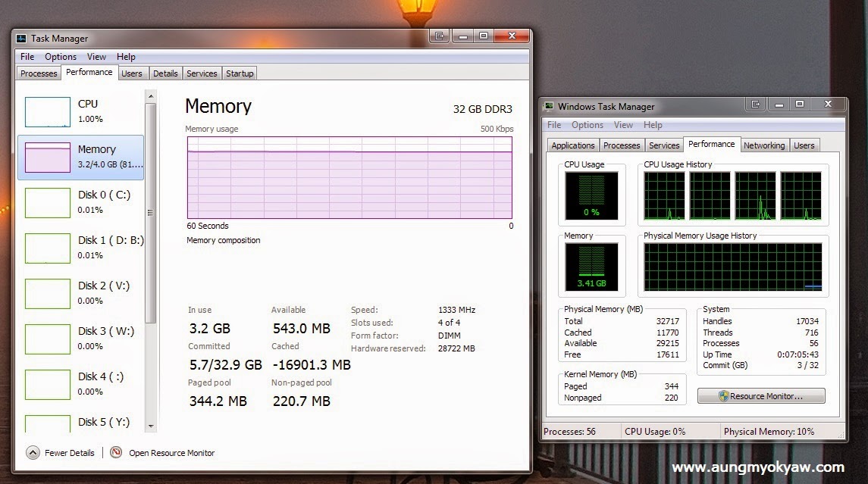Click the In use 3.2 GB value
868x484 pixels.
210,329
